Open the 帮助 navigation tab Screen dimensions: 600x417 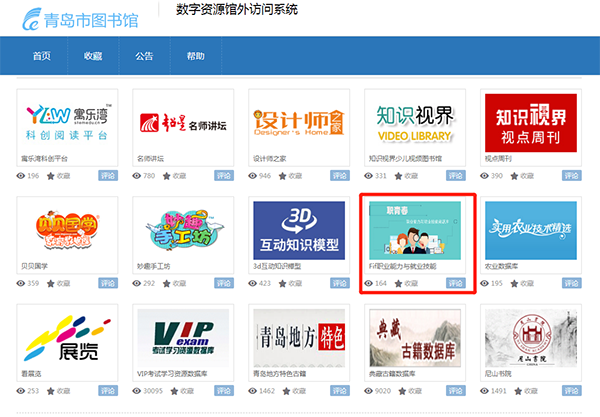(x=196, y=56)
